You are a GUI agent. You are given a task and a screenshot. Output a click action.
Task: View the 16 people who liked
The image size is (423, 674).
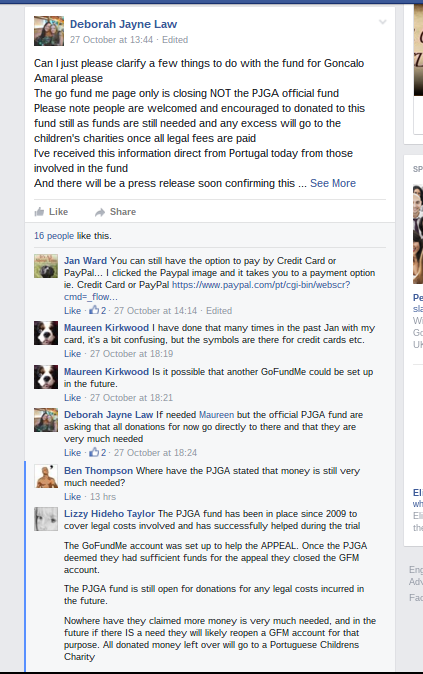[x=54, y=236]
